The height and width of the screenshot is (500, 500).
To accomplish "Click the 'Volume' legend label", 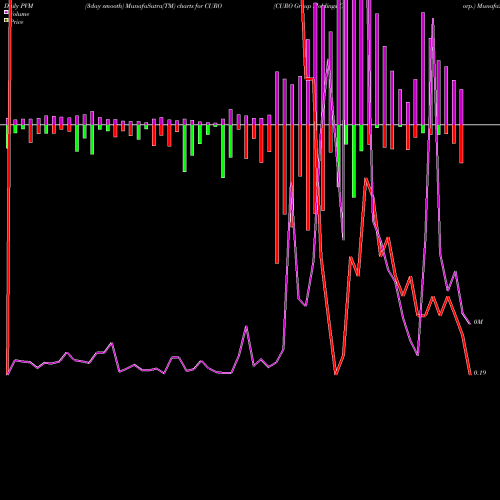I will tap(19, 14).
